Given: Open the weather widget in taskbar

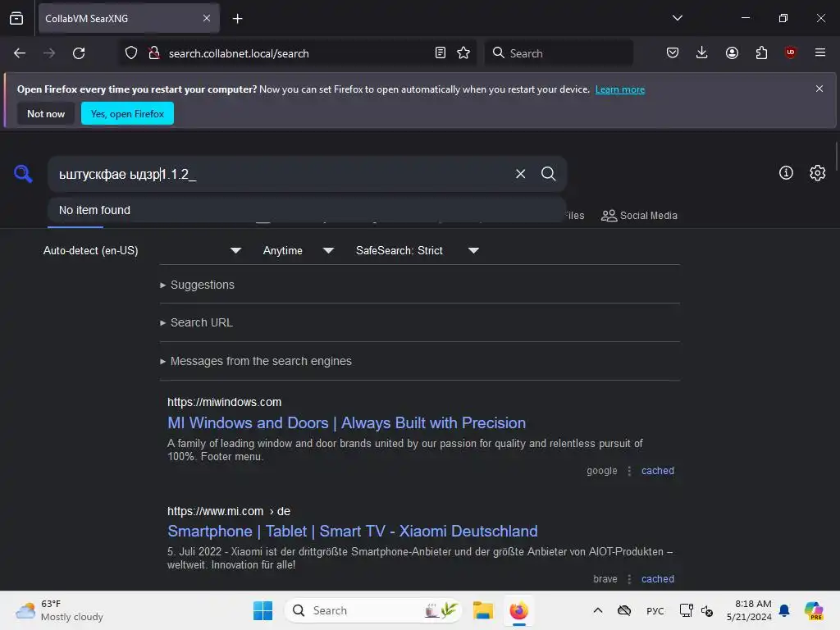Looking at the screenshot, I should [x=59, y=610].
